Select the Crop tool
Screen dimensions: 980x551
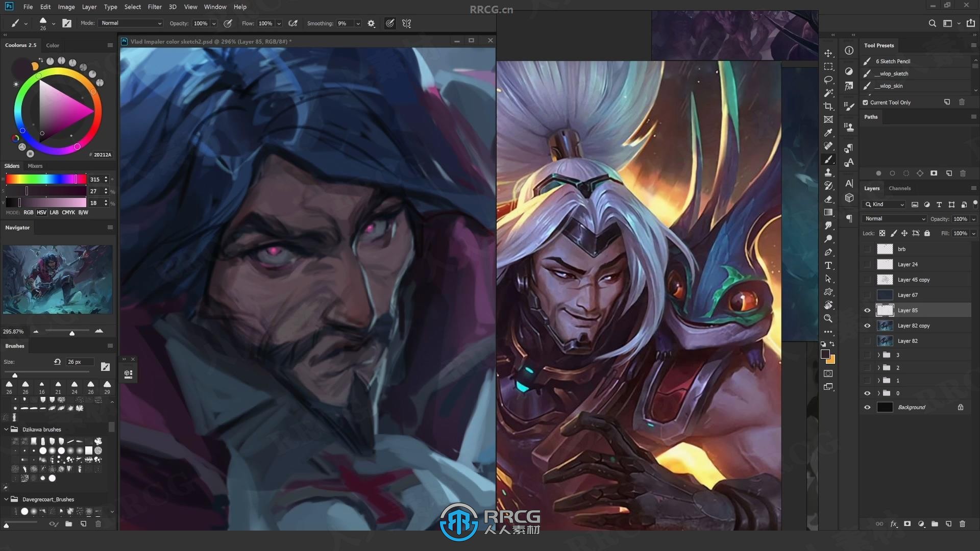(x=828, y=106)
